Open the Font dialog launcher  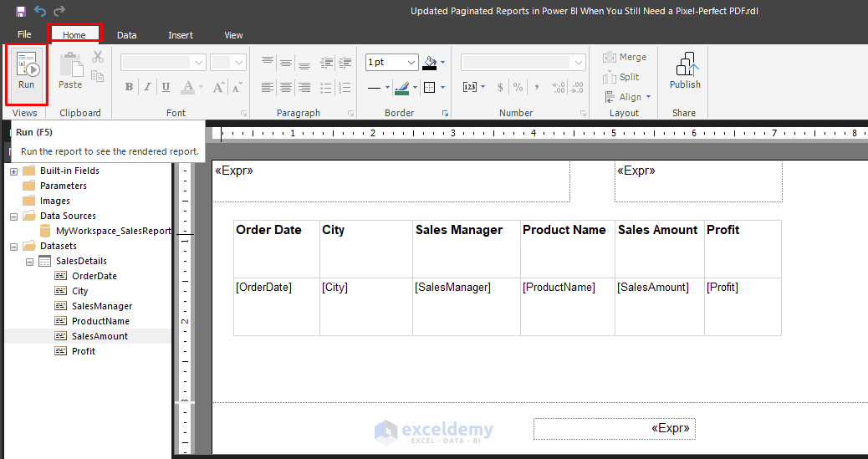click(x=243, y=114)
